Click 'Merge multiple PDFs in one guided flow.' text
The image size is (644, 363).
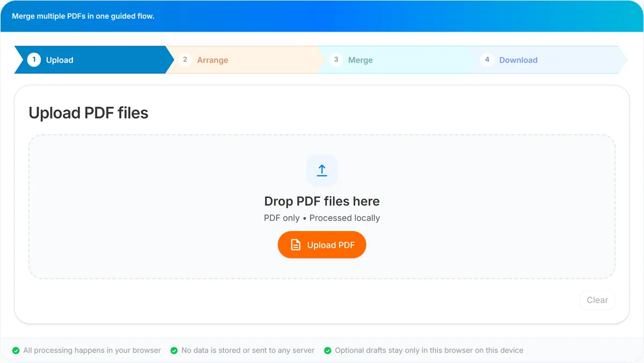[83, 16]
